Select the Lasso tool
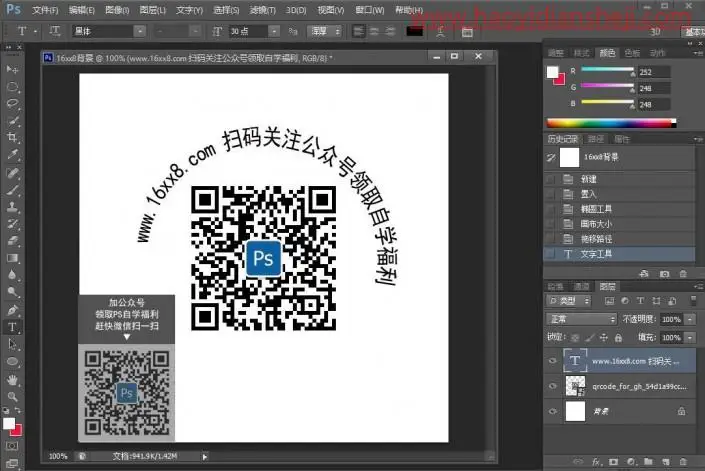This screenshot has height=471, width=705. [12, 103]
